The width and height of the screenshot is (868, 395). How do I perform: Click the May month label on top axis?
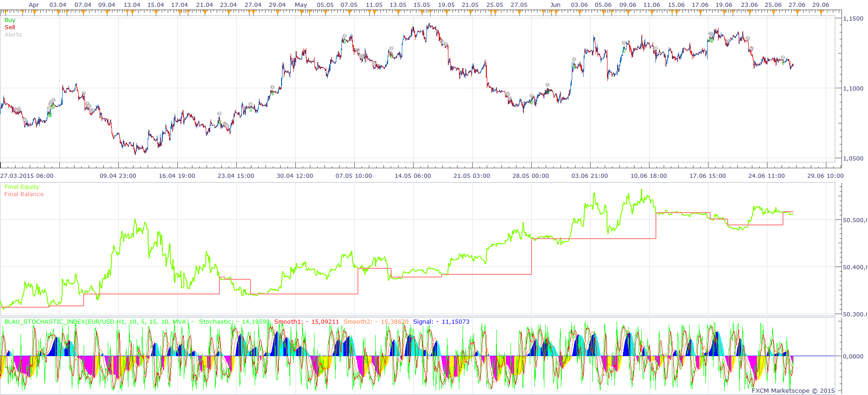point(301,5)
